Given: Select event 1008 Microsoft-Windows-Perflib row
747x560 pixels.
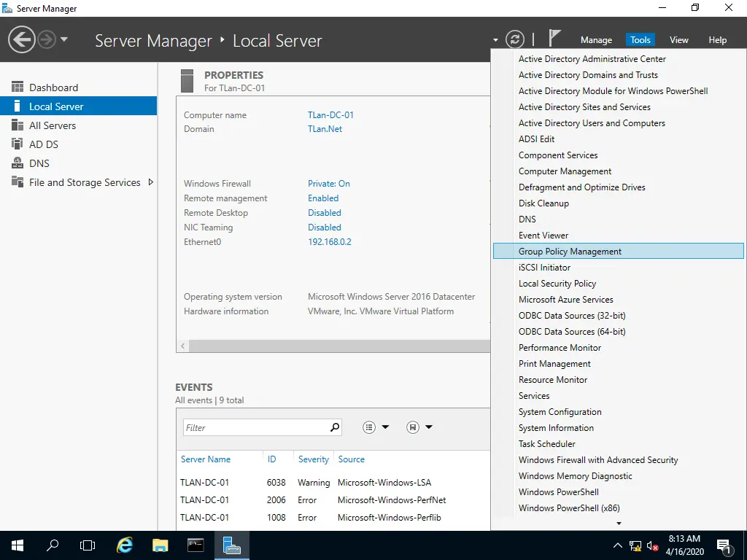Looking at the screenshot, I should pyautogui.click(x=333, y=518).
